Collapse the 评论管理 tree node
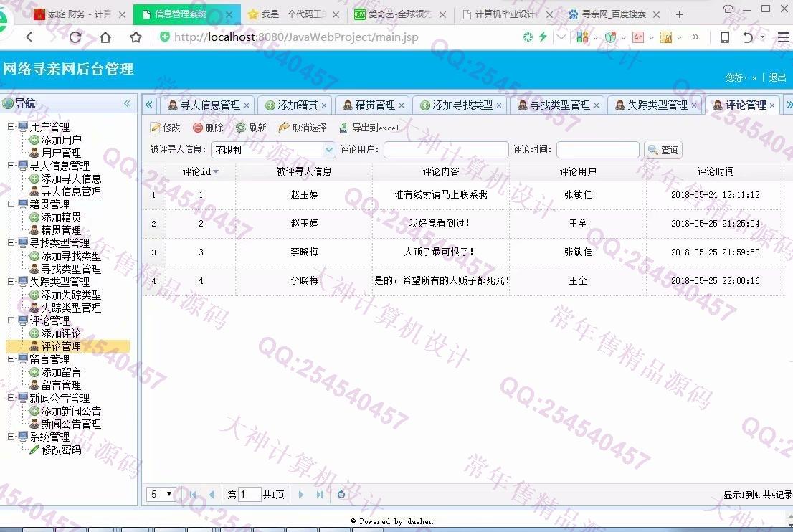Image resolution: width=793 pixels, height=532 pixels. click(x=11, y=320)
